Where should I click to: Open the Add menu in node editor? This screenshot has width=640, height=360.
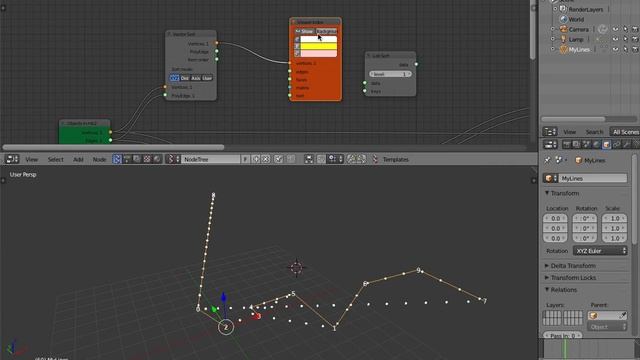click(78, 159)
